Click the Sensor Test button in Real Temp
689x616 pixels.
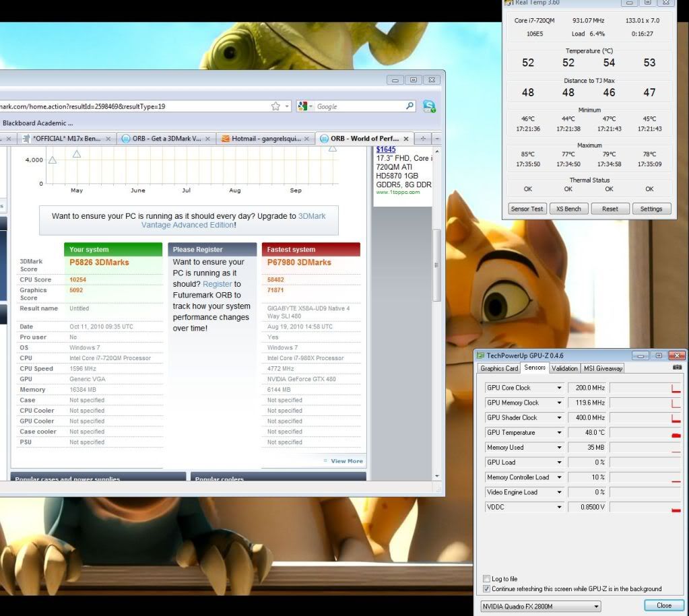pyautogui.click(x=527, y=209)
